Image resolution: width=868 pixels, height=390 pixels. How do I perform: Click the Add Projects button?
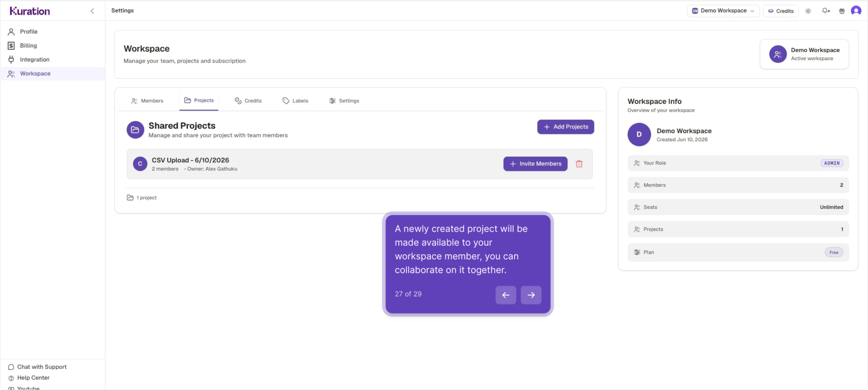[x=565, y=127]
